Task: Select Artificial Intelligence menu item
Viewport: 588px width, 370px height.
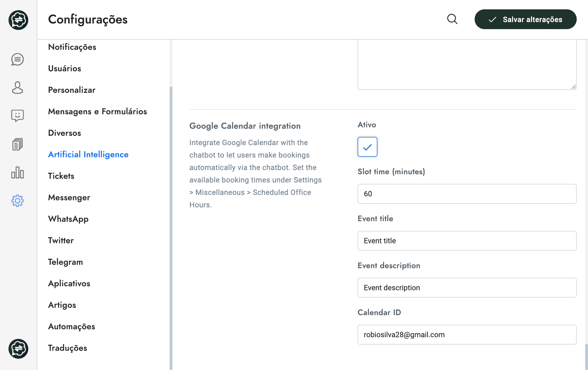Action: [x=88, y=154]
